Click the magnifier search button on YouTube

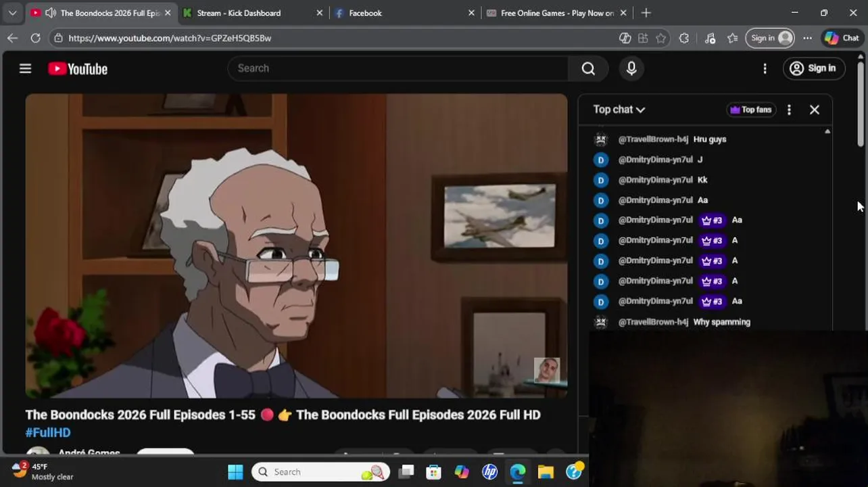(x=588, y=68)
